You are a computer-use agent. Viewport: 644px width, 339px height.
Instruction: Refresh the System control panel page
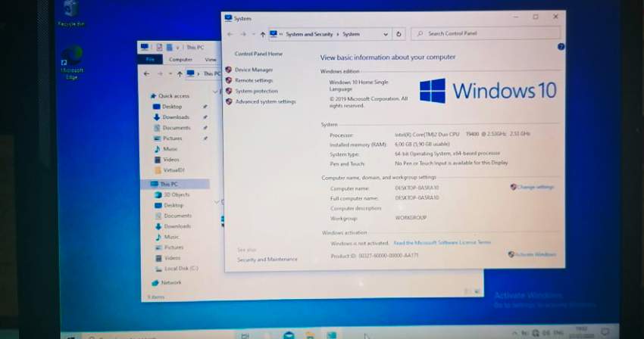399,34
